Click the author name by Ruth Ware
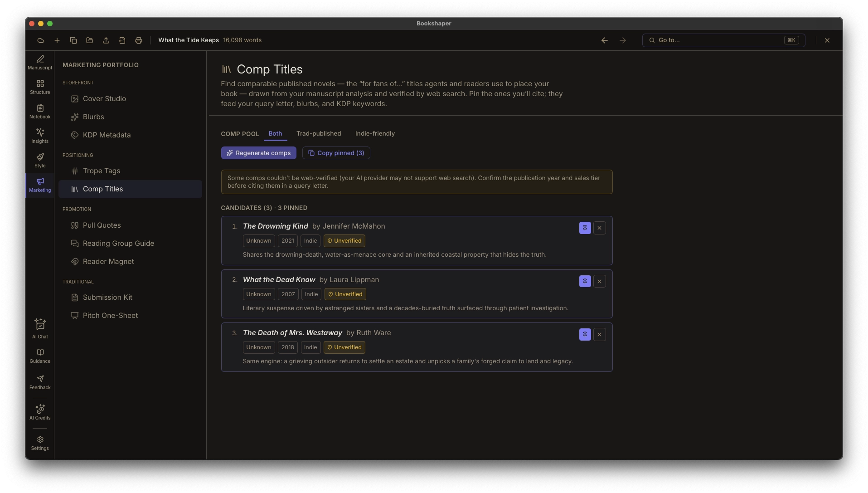The height and width of the screenshot is (493, 868). tap(369, 333)
